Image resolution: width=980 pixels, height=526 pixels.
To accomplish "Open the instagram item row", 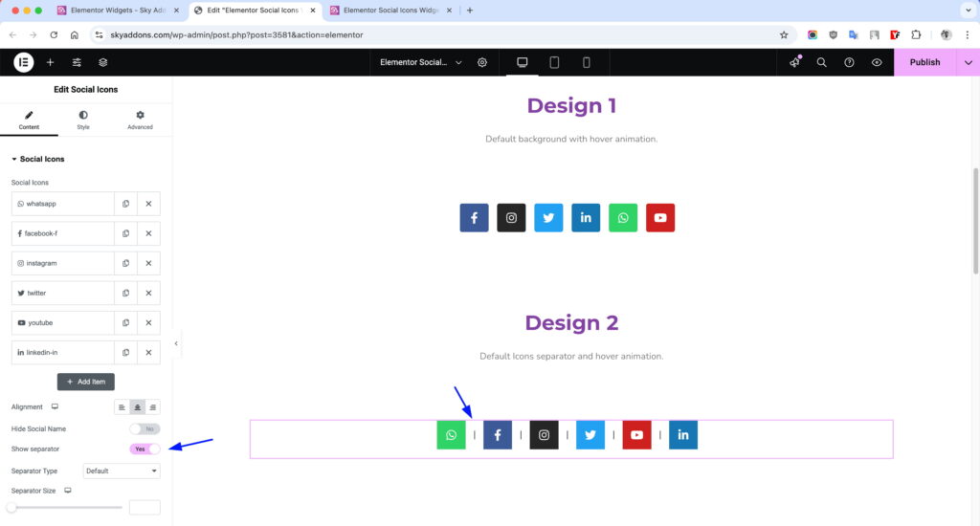I will pos(62,263).
